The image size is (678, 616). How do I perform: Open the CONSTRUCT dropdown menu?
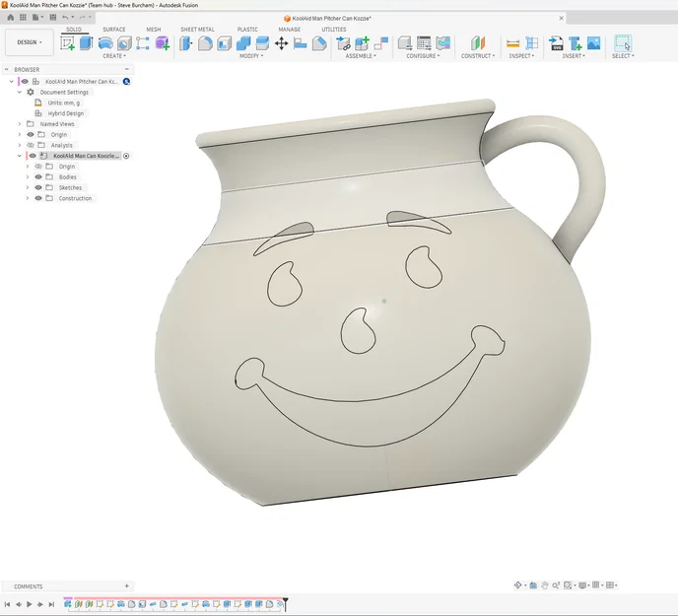pyautogui.click(x=478, y=56)
